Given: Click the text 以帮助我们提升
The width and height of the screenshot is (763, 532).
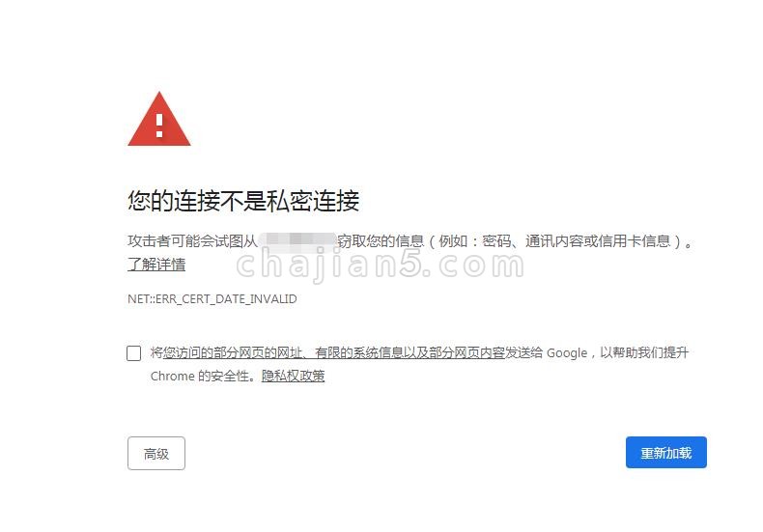Looking at the screenshot, I should (644, 352).
